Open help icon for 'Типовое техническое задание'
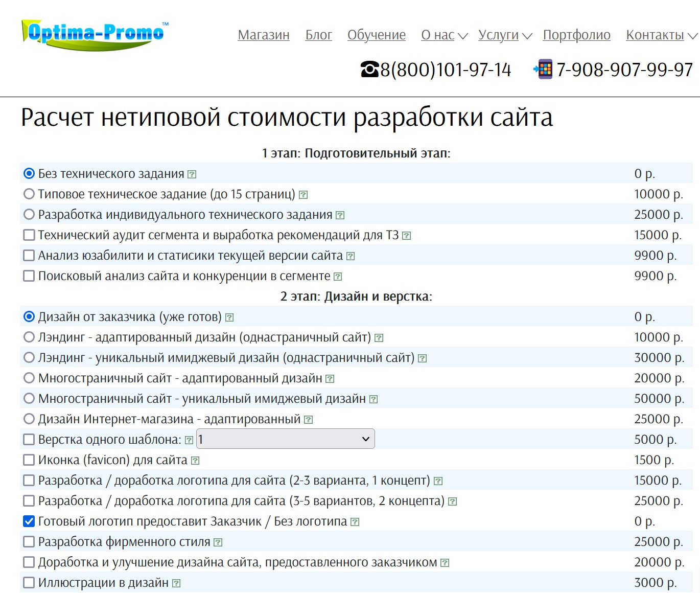Image resolution: width=700 pixels, height=593 pixels. pyautogui.click(x=304, y=195)
